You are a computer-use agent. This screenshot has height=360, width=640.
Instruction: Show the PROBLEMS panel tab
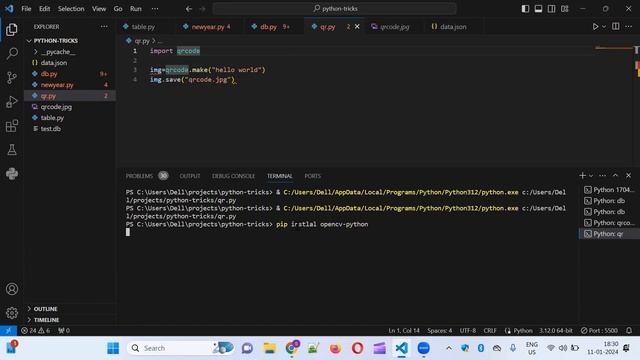(139, 176)
